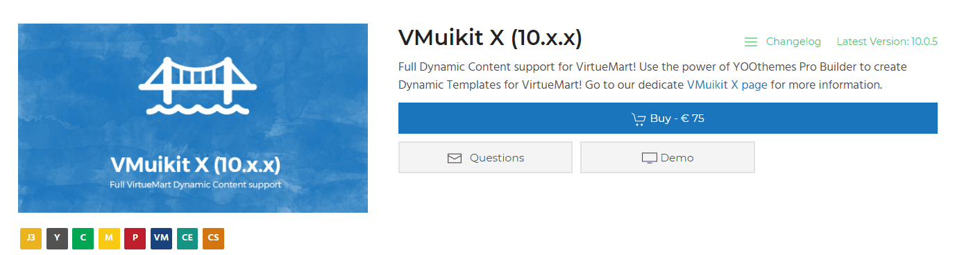Open the Changelog link
The image size is (980, 255).
tap(793, 42)
